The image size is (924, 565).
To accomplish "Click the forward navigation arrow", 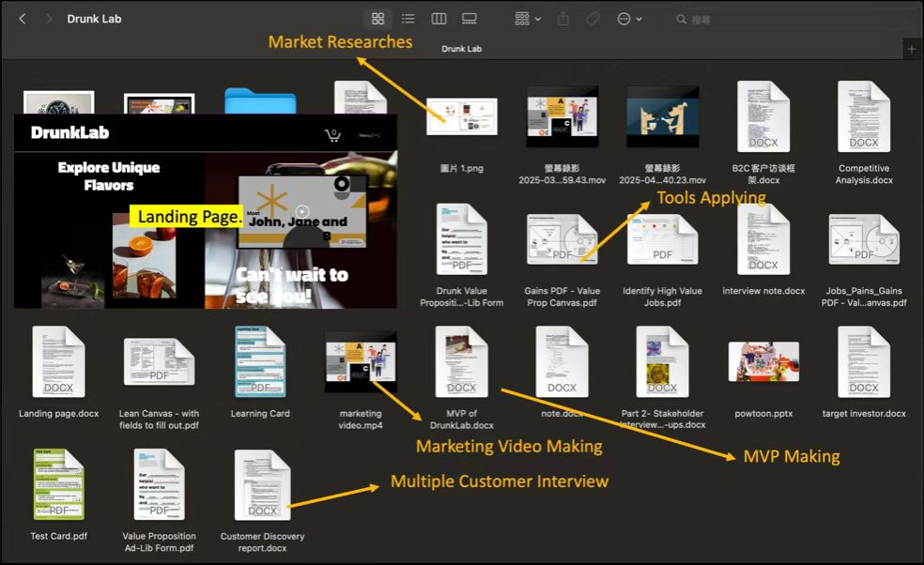I will coord(49,19).
